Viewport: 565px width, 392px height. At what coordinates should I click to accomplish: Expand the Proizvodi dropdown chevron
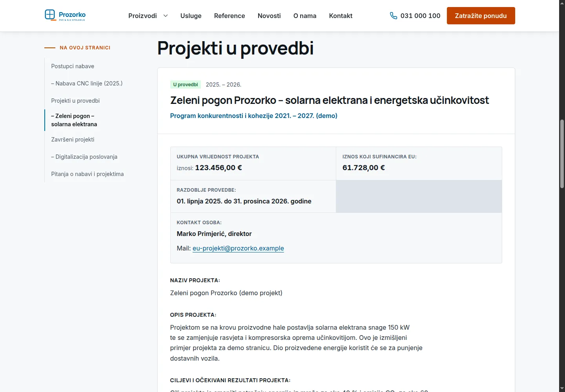click(166, 16)
